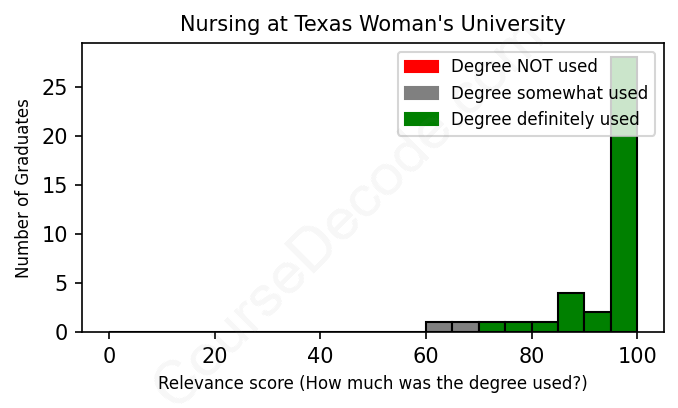
Task: Click the y-axis tick label 10
Action: (x=59, y=234)
